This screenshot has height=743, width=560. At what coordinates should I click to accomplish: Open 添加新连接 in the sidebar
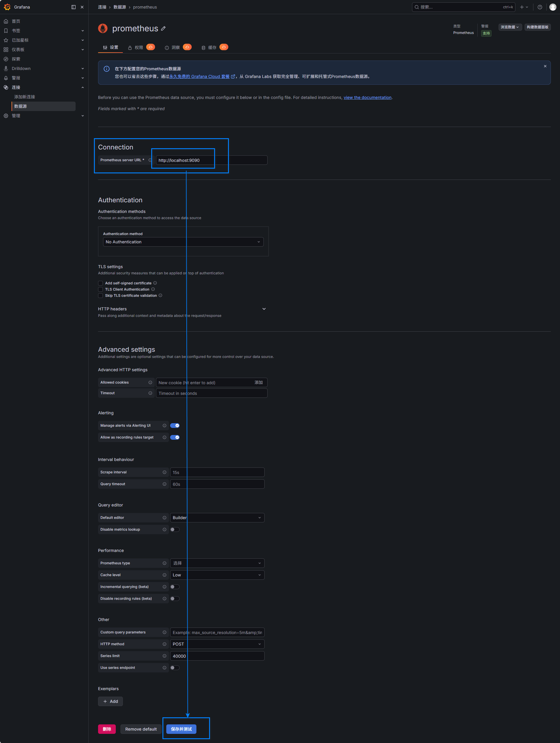(25, 97)
